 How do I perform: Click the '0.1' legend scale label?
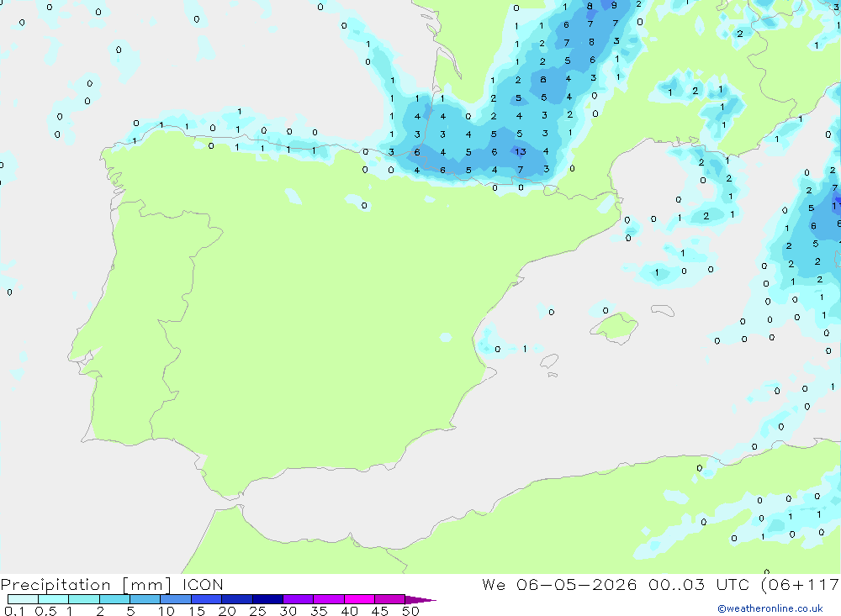coord(14,611)
